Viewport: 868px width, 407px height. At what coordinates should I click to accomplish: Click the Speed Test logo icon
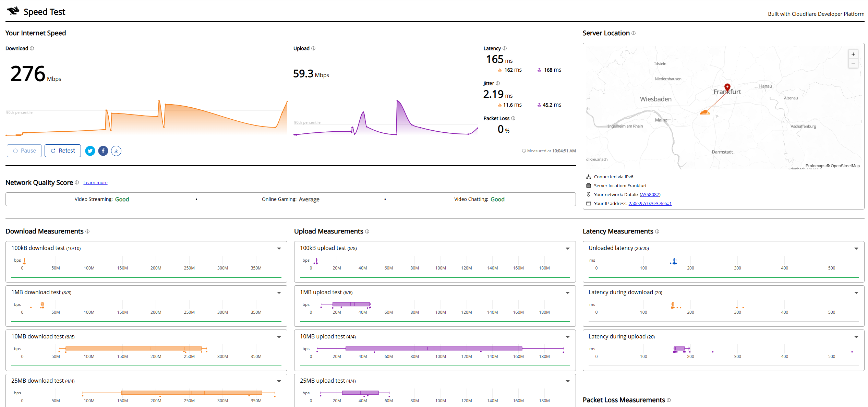[x=13, y=11]
